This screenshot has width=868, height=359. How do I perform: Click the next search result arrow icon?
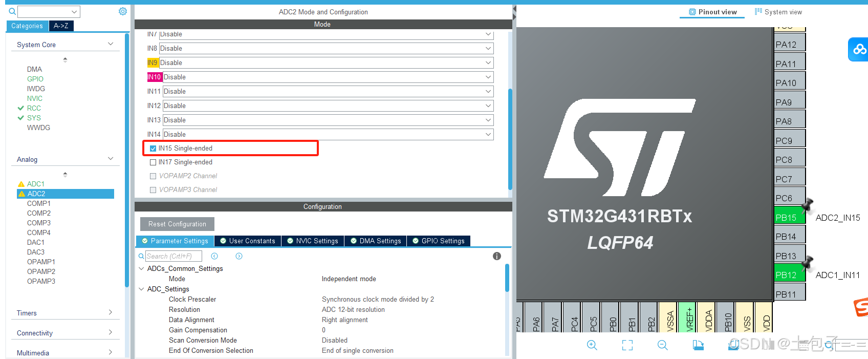pyautogui.click(x=239, y=256)
